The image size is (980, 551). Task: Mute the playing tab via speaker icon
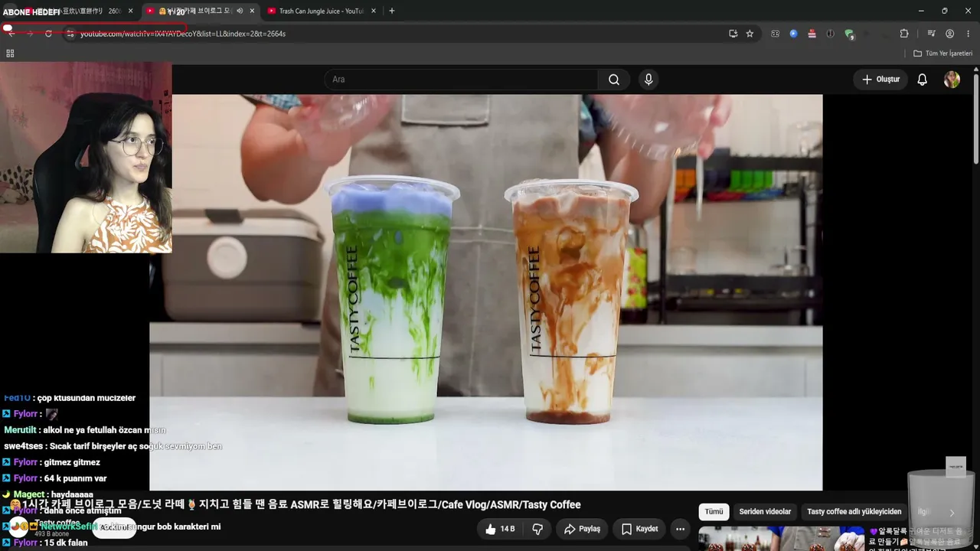click(240, 11)
